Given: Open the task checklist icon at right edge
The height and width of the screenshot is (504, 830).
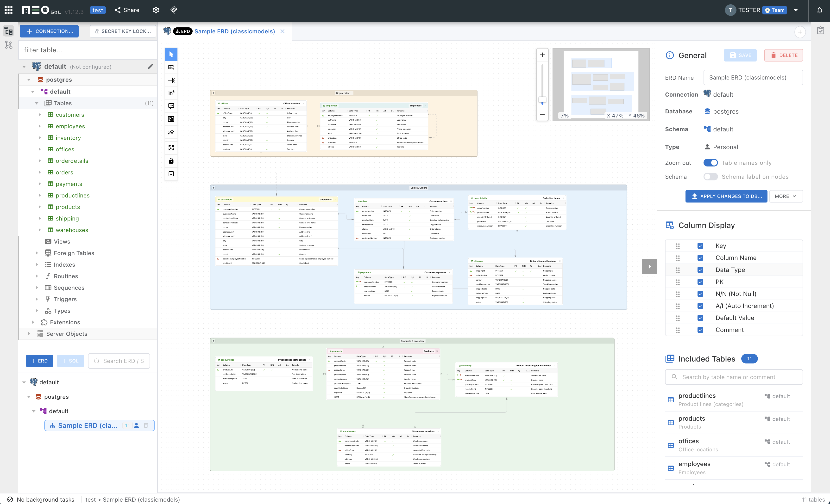Looking at the screenshot, I should [x=821, y=31].
